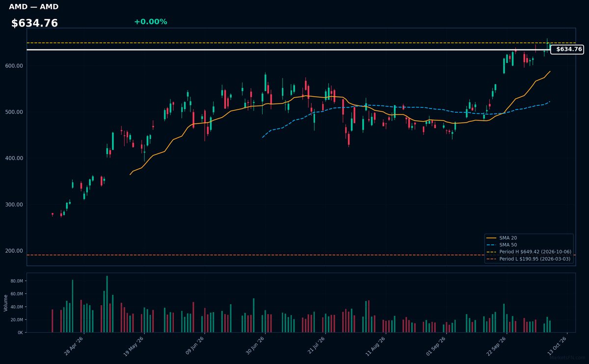
Task: Click the 40.0M volume axis label
Action: [17, 307]
